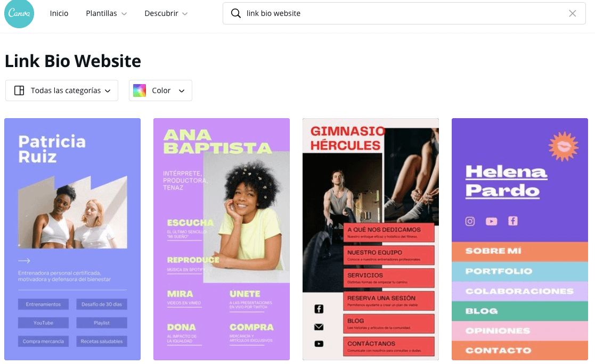Click YouTube icon on Helena Pardo template
Viewport: 595px width, 364px height.
491,221
